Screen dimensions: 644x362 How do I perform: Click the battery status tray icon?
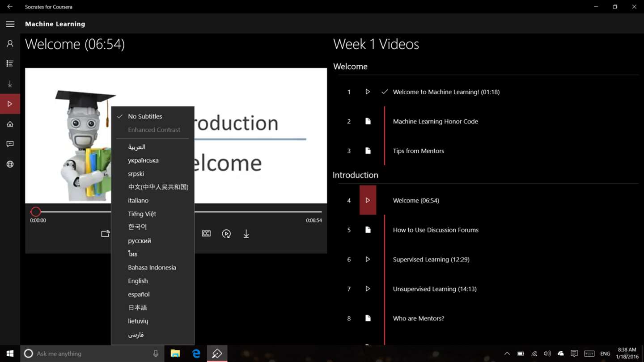(521, 354)
